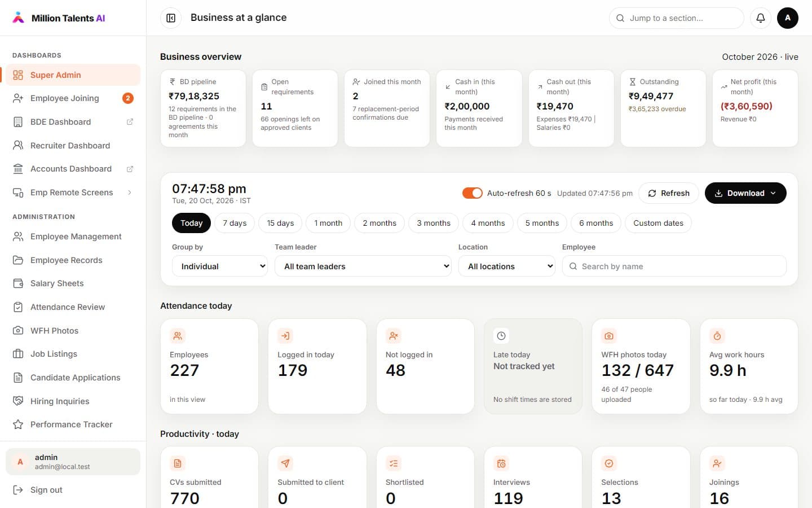Screen dimensions: 812x508
Task: Click the Sign out arrow icon
Action: click(x=18, y=490)
